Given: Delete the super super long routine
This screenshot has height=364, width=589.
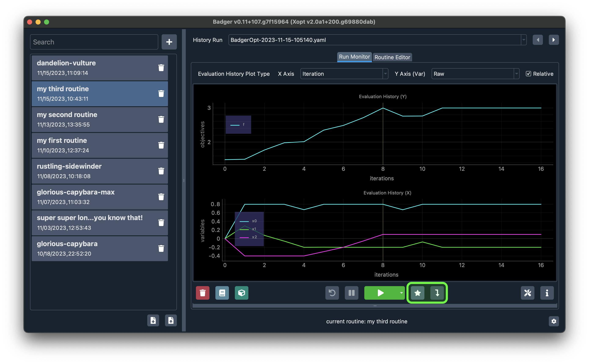Looking at the screenshot, I should point(161,222).
